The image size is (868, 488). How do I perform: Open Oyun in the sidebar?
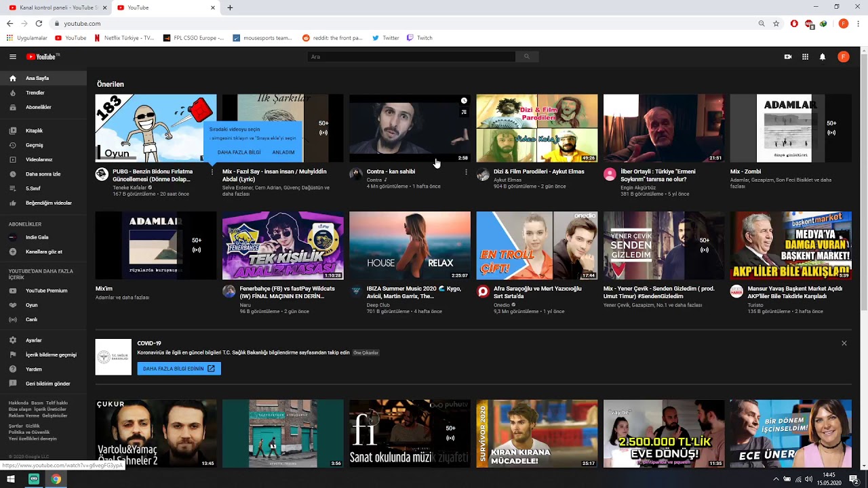pos(43,305)
